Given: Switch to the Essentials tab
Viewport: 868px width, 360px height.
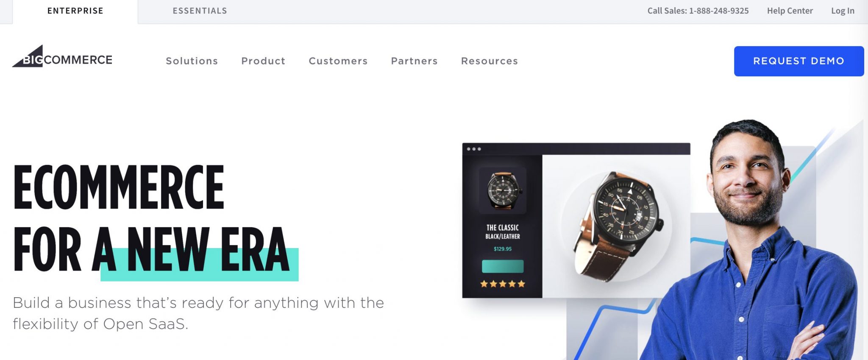Looking at the screenshot, I should click(200, 11).
